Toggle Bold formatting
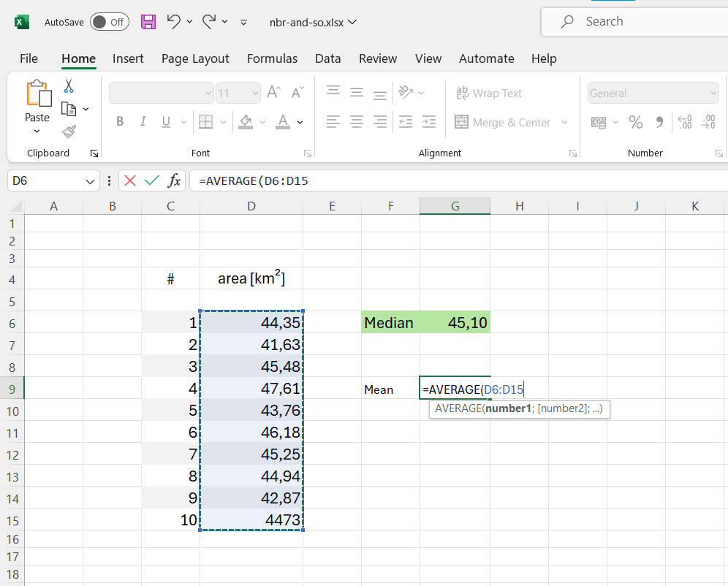The image size is (728, 586). coord(120,122)
